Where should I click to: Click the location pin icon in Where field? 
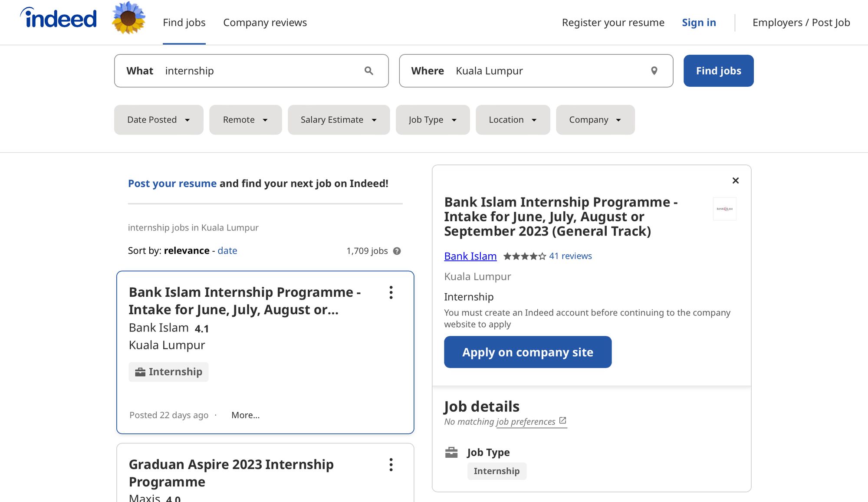pos(654,71)
